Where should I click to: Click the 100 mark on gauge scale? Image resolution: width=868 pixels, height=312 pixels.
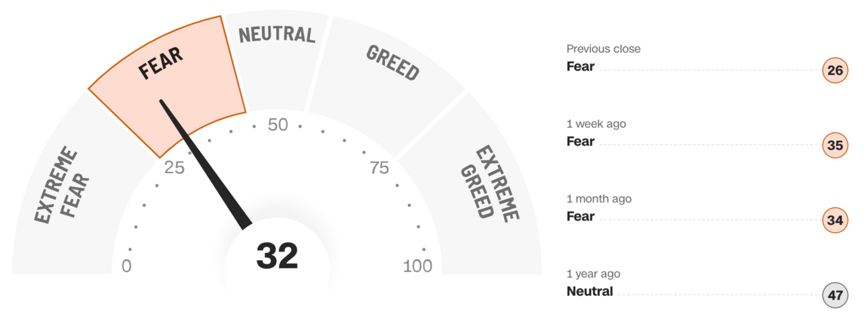[418, 266]
